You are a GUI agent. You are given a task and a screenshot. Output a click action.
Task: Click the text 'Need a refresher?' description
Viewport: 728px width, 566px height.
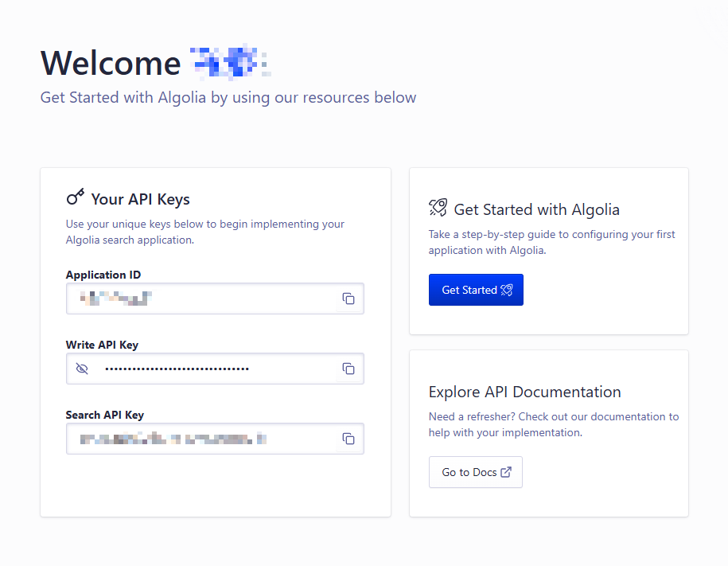click(x=554, y=424)
